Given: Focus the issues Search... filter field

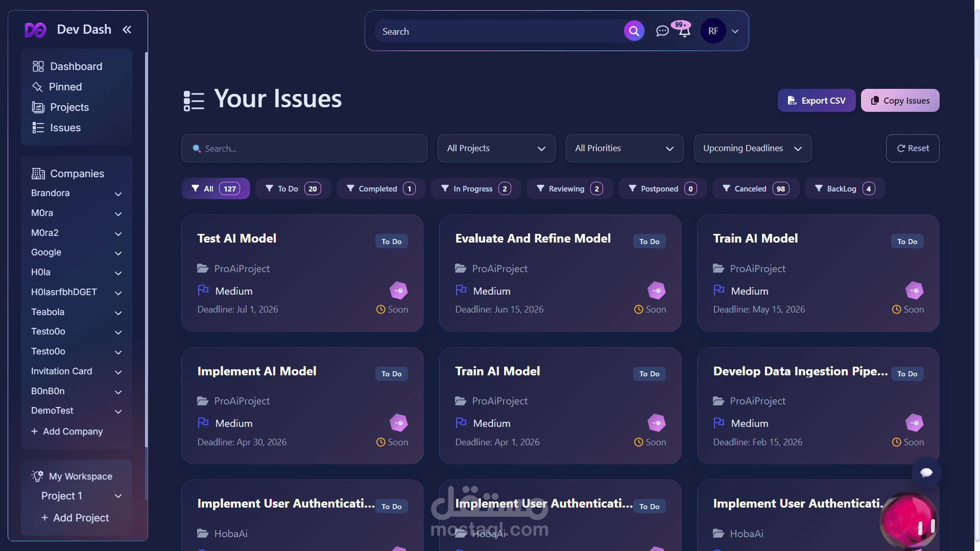Looking at the screenshot, I should click(304, 148).
